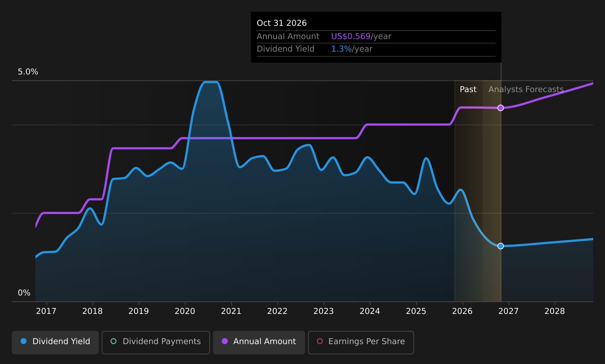Click the 2023 x-axis label
The width and height of the screenshot is (605, 364).
(x=324, y=311)
